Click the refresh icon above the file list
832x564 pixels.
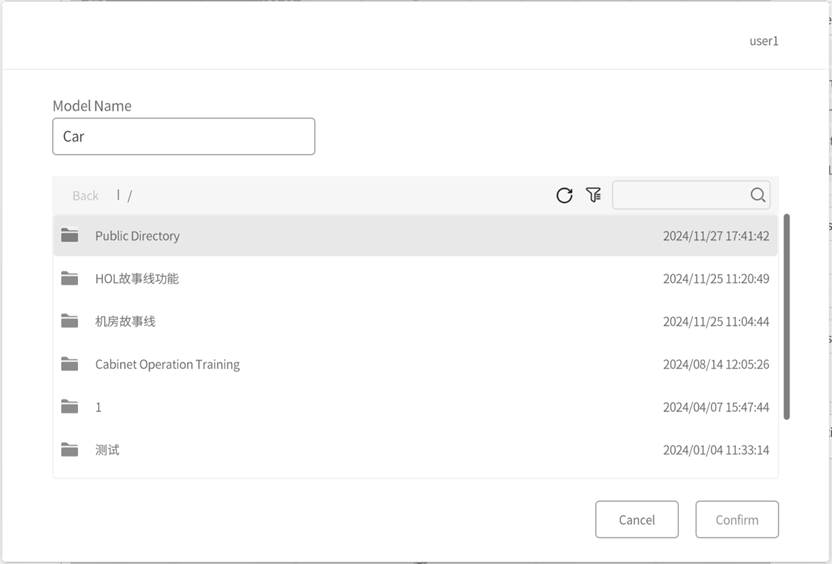564,195
